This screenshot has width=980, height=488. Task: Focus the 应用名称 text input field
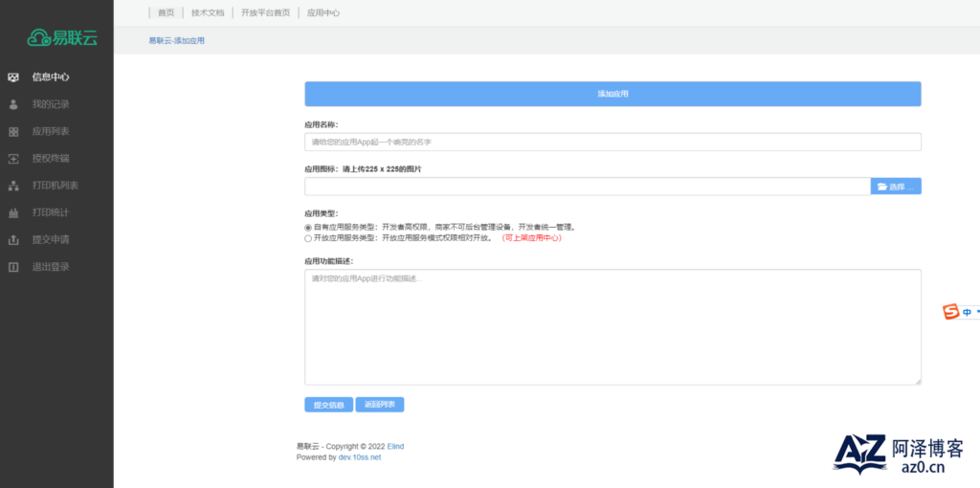point(612,143)
